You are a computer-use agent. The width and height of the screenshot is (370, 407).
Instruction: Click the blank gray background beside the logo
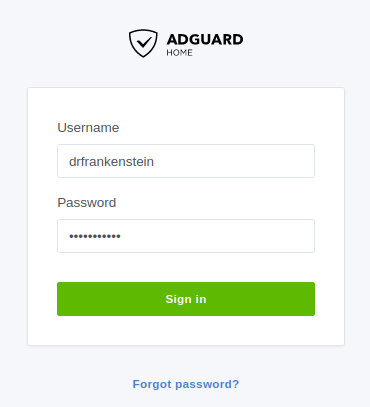[x=300, y=43]
